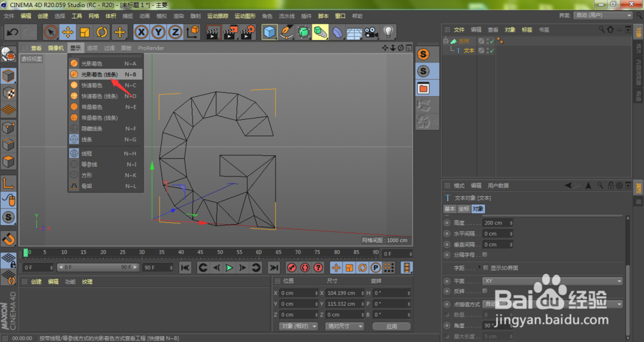The height and width of the screenshot is (342, 644).
Task: Choose 快速着色 display mode
Action: click(106, 85)
